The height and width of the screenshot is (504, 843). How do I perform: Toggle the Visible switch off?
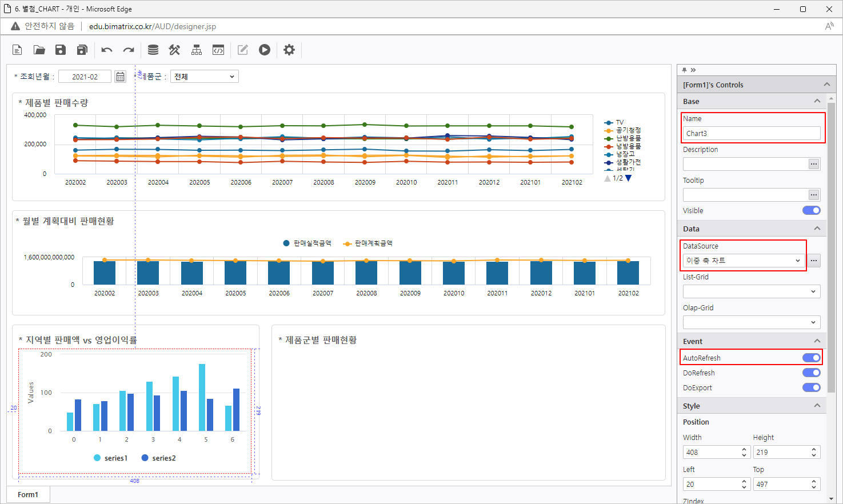[811, 210]
